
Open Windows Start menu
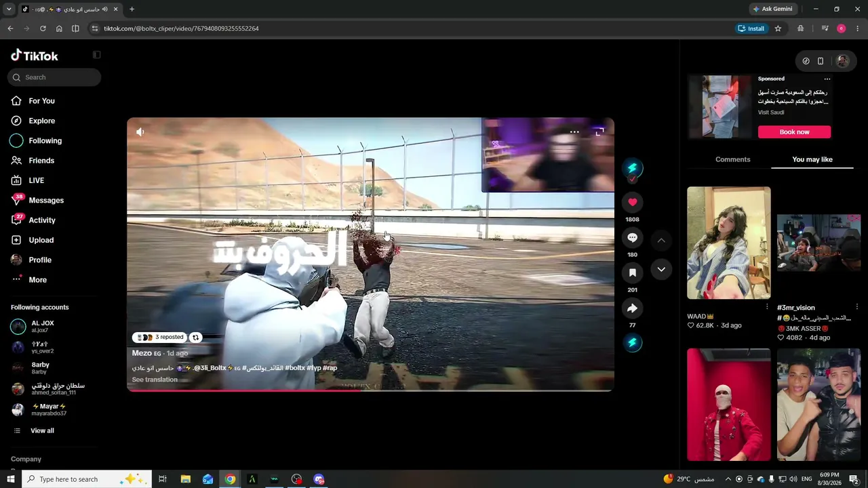pos(10,479)
